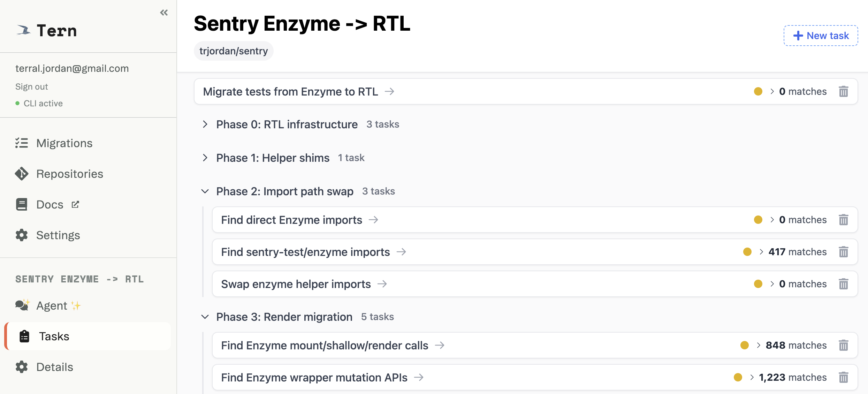868x394 pixels.
Task: Select the Tasks clipboard icon
Action: [x=24, y=336]
